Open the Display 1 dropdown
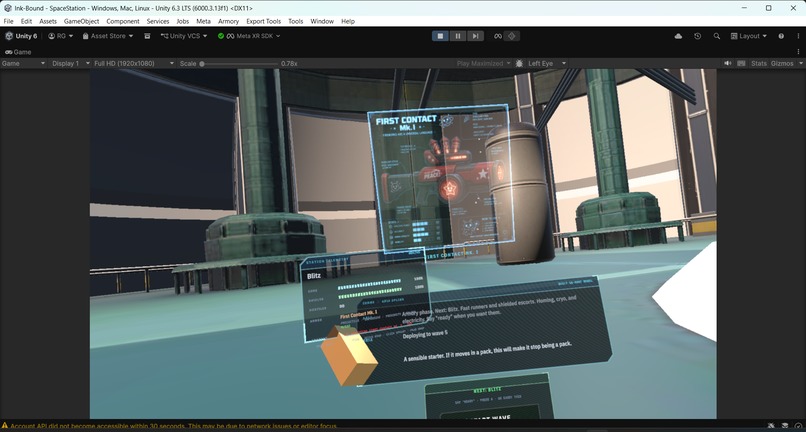Screen dimensions: 806x432 [71, 63]
